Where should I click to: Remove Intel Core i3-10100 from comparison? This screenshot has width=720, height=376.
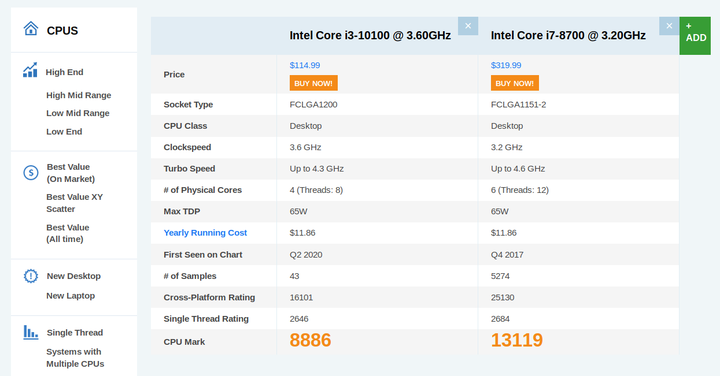pos(468,26)
